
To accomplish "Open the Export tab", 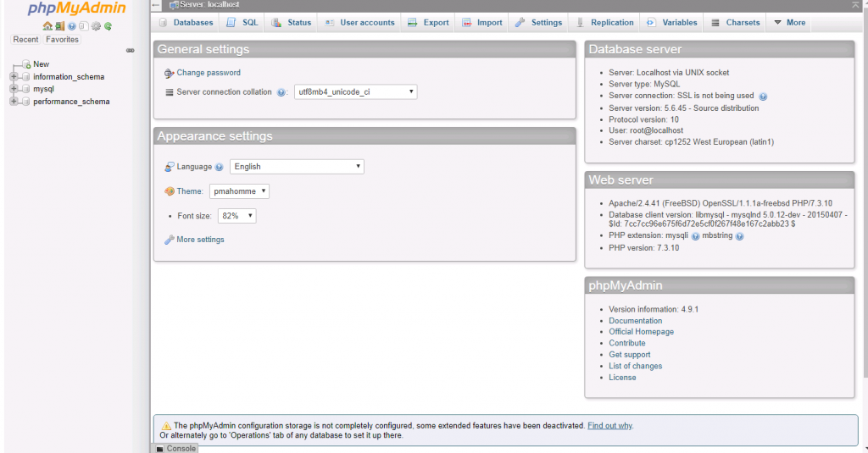I will tap(428, 23).
